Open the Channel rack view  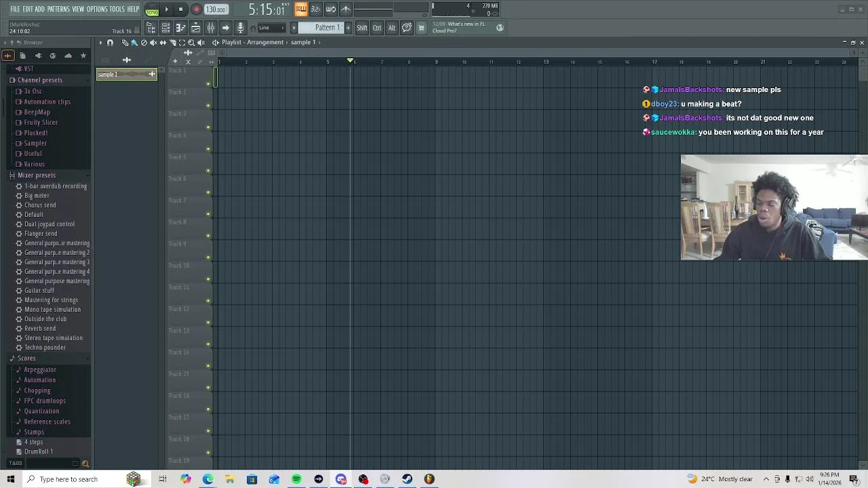coord(165,28)
